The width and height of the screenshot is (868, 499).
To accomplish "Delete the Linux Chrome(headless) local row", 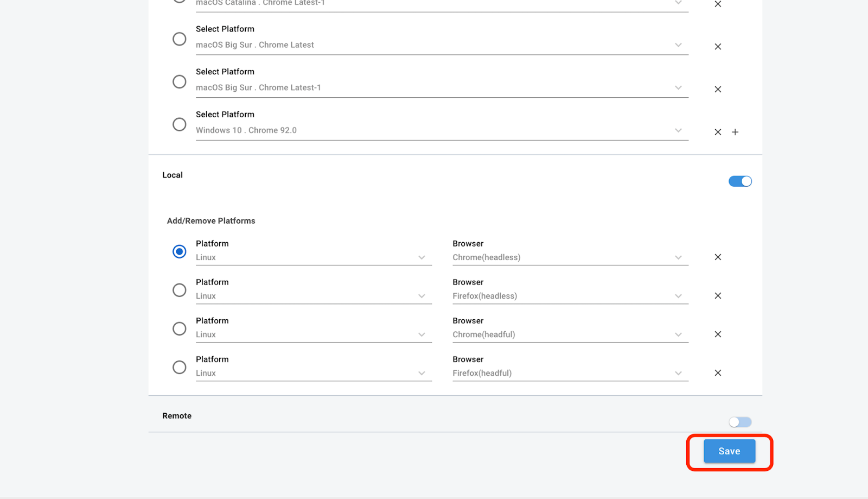I will (718, 257).
